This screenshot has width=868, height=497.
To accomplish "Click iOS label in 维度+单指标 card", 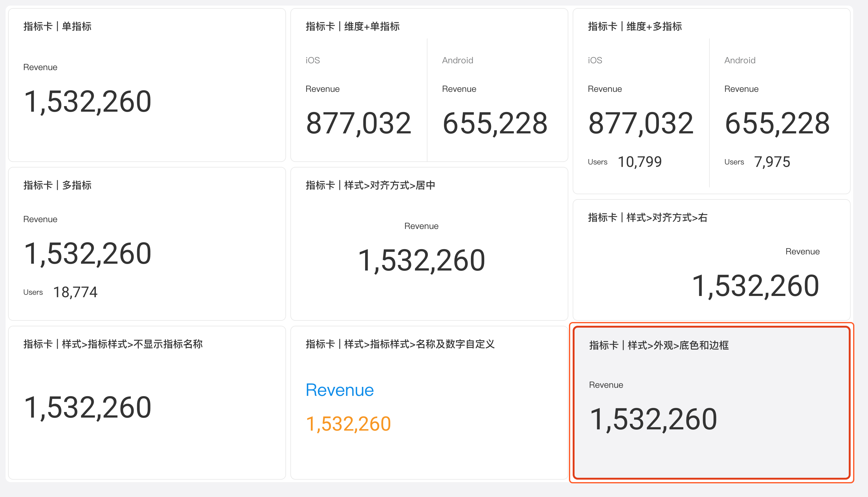I will tap(313, 60).
